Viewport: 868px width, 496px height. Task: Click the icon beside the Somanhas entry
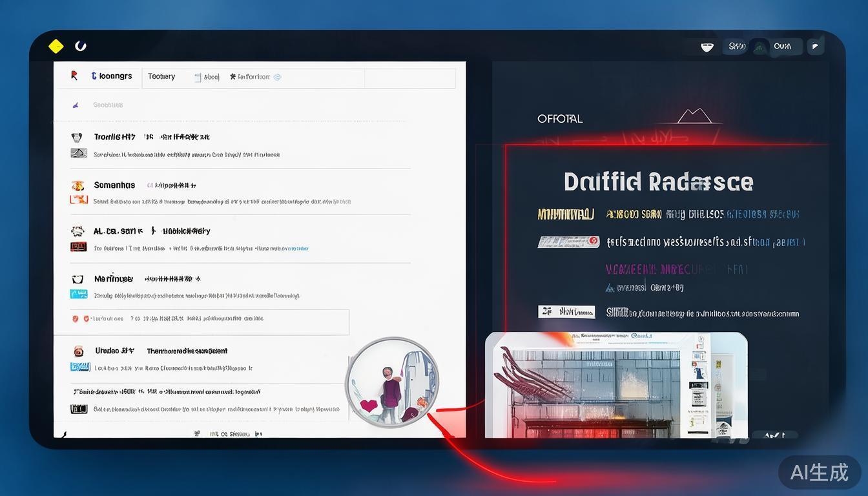pos(78,186)
